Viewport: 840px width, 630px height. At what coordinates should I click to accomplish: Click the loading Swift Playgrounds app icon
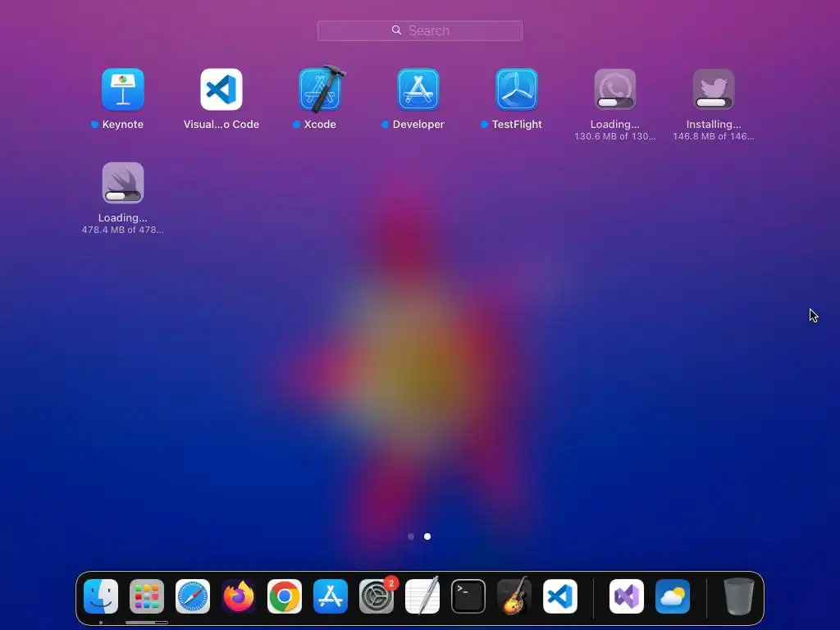[123, 183]
